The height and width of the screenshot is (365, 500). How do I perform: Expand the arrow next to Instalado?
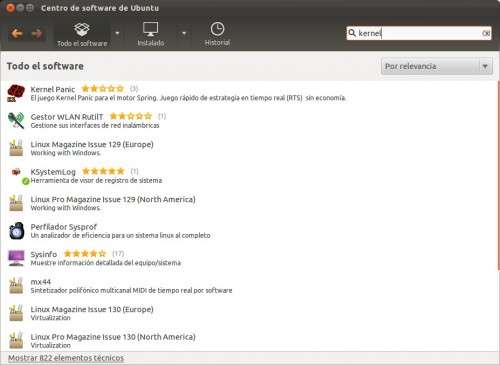click(x=184, y=33)
